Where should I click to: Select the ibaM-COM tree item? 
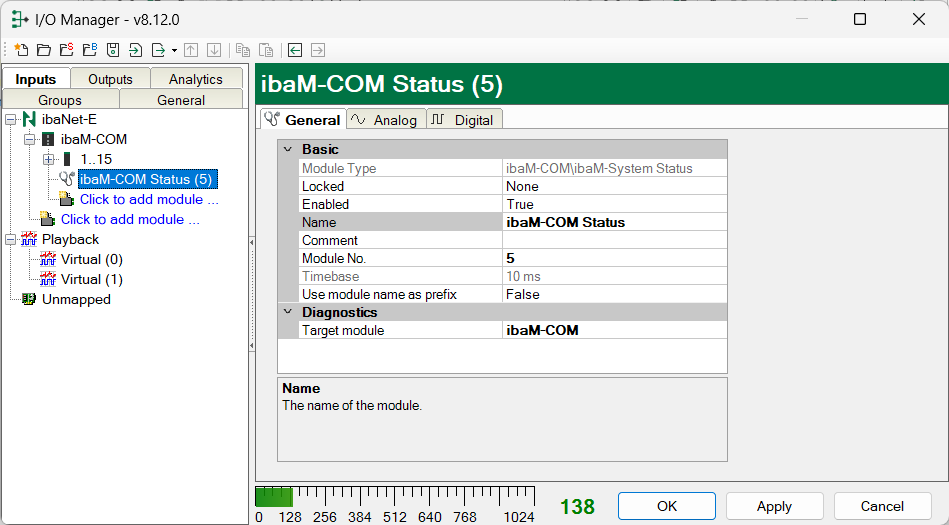(94, 139)
